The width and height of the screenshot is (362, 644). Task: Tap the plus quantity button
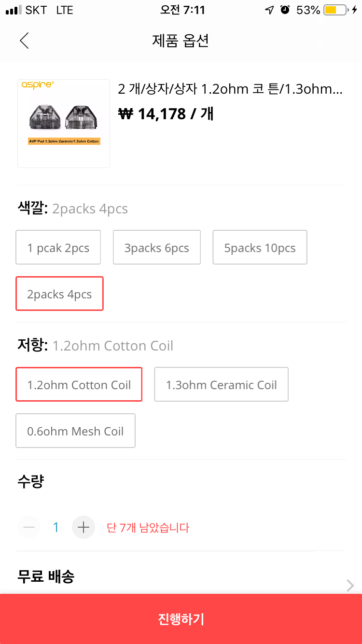click(x=84, y=527)
